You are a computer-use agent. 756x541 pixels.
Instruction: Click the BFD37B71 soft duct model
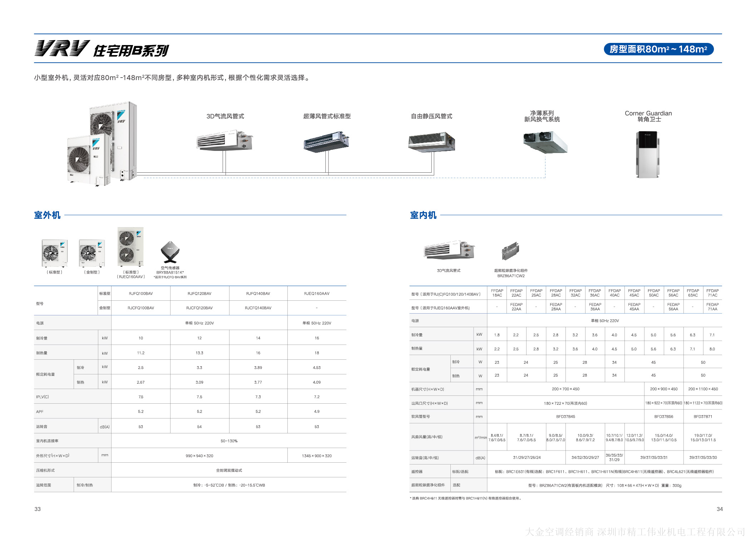coord(703,417)
